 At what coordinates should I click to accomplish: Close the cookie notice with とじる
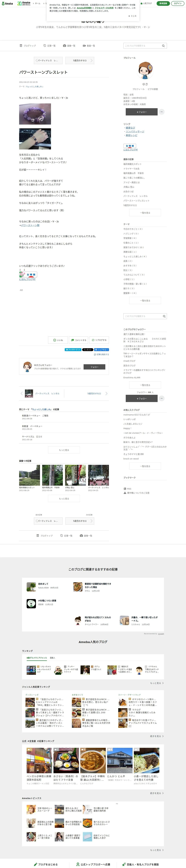tap(132, 16)
